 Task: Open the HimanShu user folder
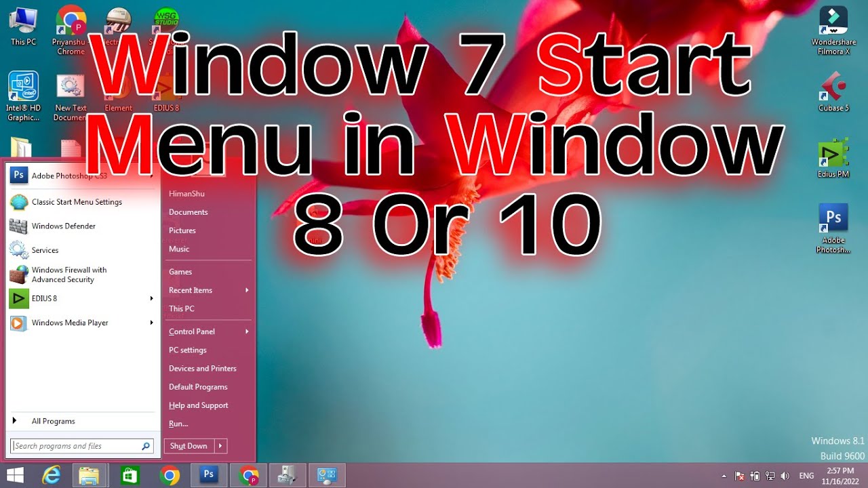tap(186, 194)
